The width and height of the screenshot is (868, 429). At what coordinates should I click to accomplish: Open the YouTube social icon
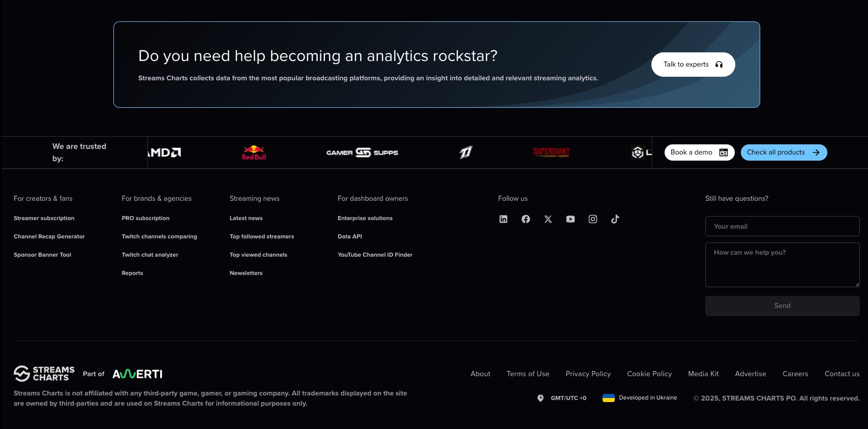(571, 219)
